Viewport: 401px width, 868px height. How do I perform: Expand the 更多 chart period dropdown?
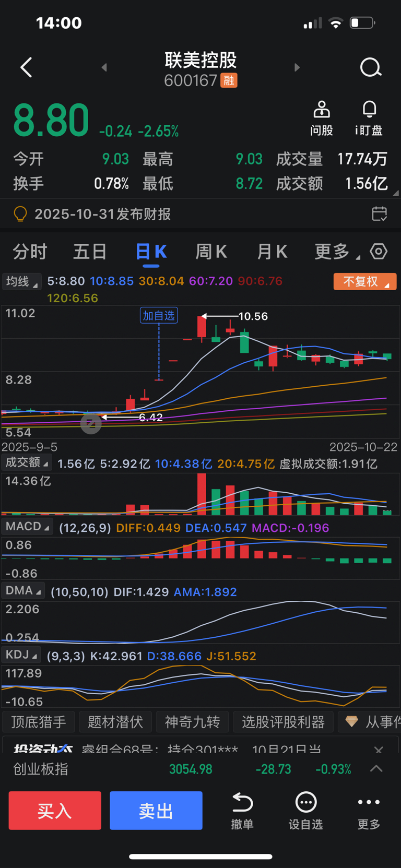click(337, 252)
